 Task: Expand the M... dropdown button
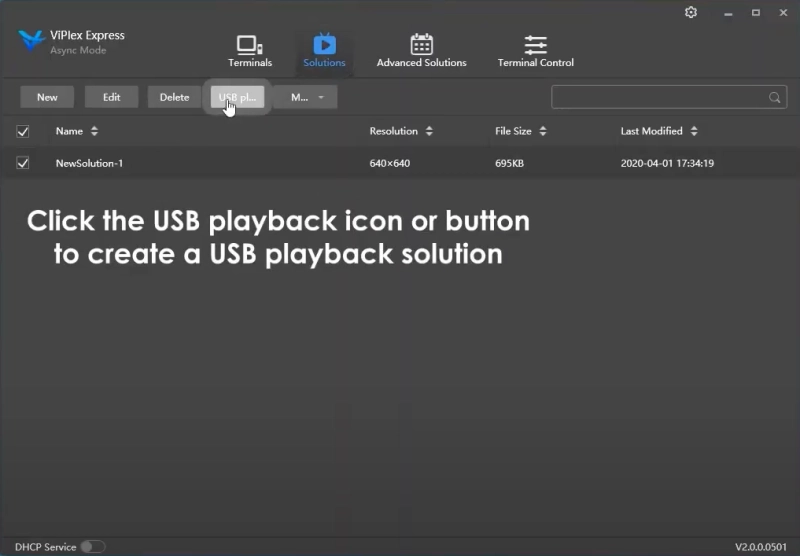pos(307,97)
